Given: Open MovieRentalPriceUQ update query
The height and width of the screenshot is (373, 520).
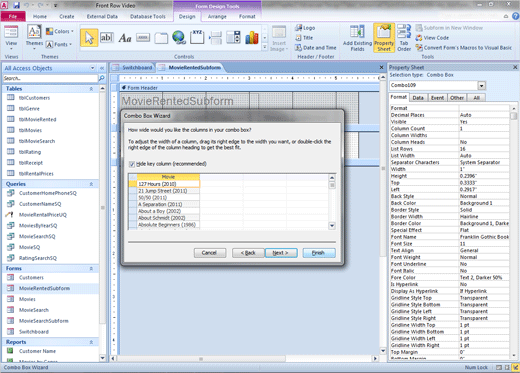Looking at the screenshot, I should [43, 215].
